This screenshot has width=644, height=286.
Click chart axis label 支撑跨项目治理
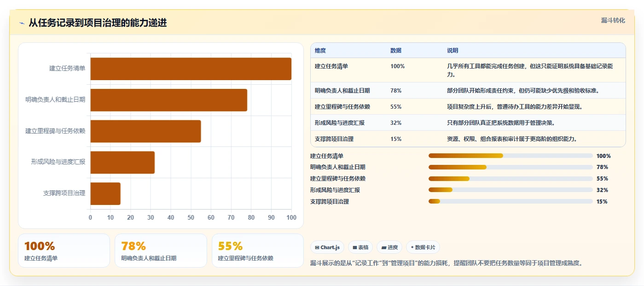point(64,193)
